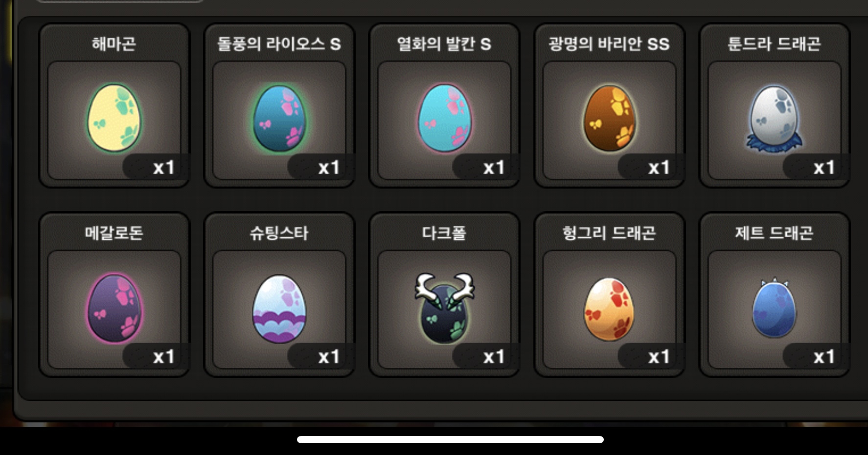The image size is (868, 455).
Task: Open the 광명의 바리안 SS card title
Action: tap(609, 44)
